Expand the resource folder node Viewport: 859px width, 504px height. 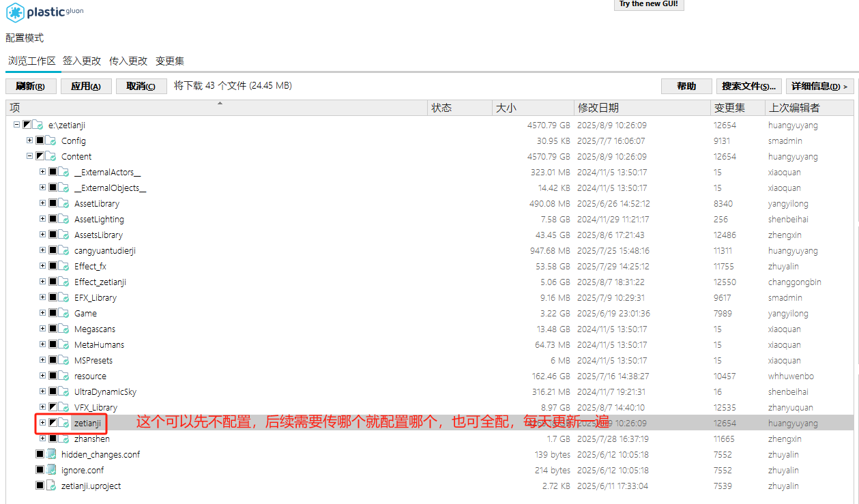point(42,376)
